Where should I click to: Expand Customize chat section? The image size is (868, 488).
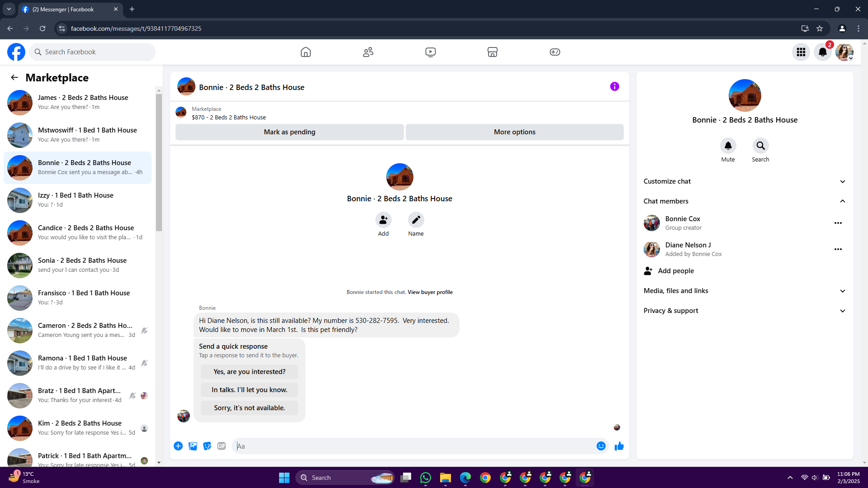click(x=745, y=181)
